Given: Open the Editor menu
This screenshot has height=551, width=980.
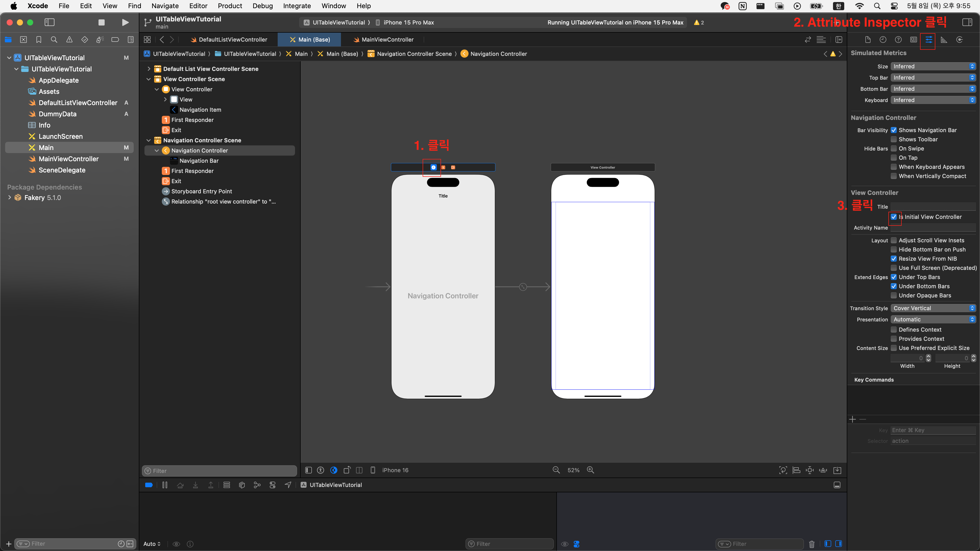Looking at the screenshot, I should [x=198, y=6].
